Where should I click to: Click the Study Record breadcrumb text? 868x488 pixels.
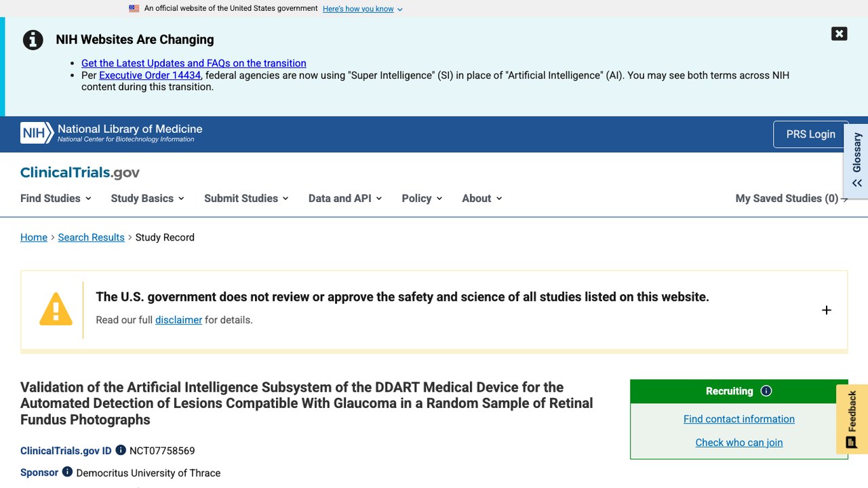[165, 237]
